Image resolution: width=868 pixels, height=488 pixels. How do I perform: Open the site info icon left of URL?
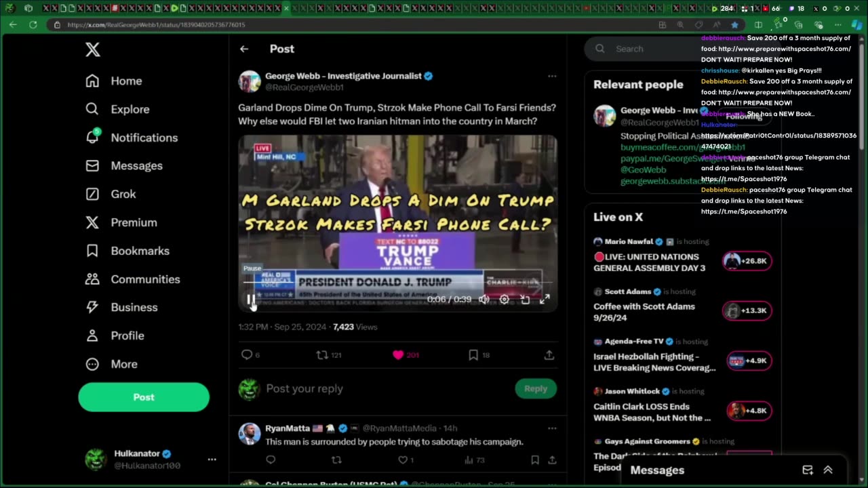(x=58, y=24)
